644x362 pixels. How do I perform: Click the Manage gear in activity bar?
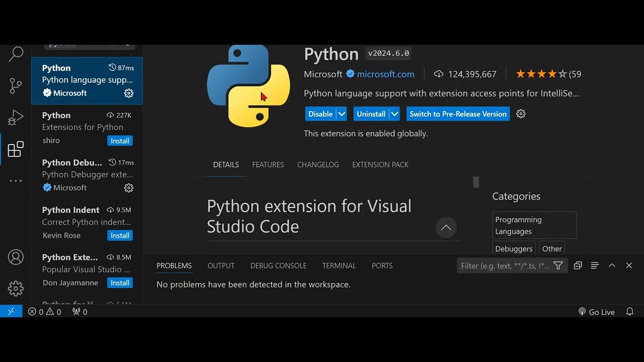(x=16, y=289)
